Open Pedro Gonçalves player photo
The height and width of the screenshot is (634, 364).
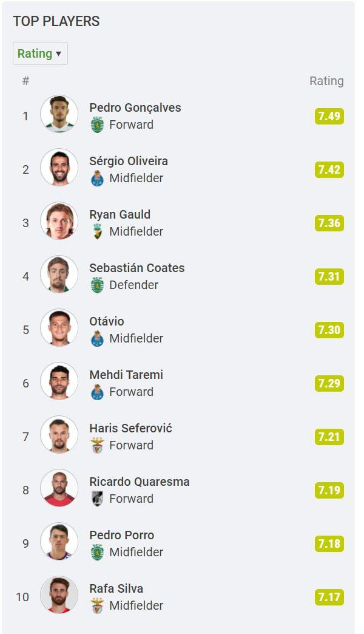tap(59, 114)
